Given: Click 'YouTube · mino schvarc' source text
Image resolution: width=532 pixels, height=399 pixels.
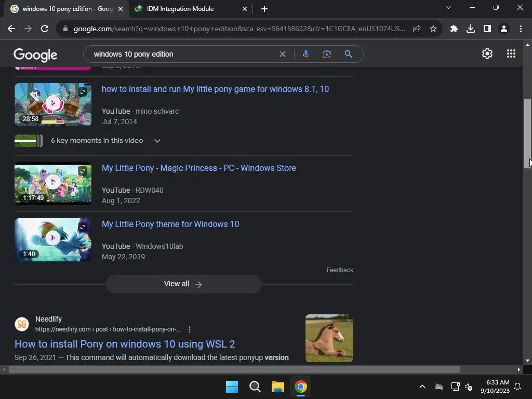Looking at the screenshot, I should [x=140, y=111].
